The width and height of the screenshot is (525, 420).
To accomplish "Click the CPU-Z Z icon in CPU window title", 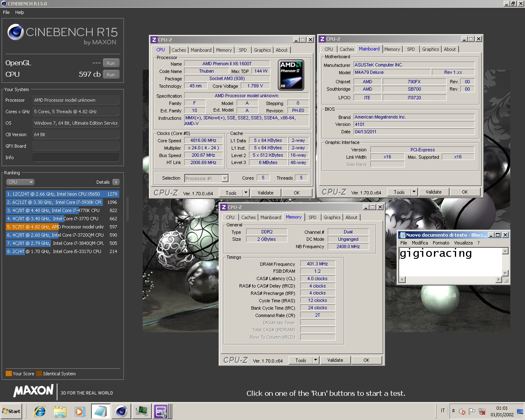I will click(154, 40).
